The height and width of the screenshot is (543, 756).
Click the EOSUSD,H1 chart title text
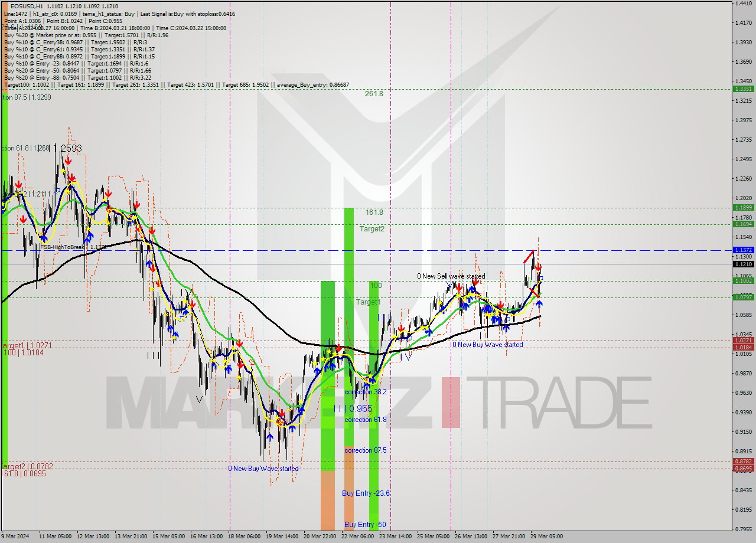click(27, 5)
